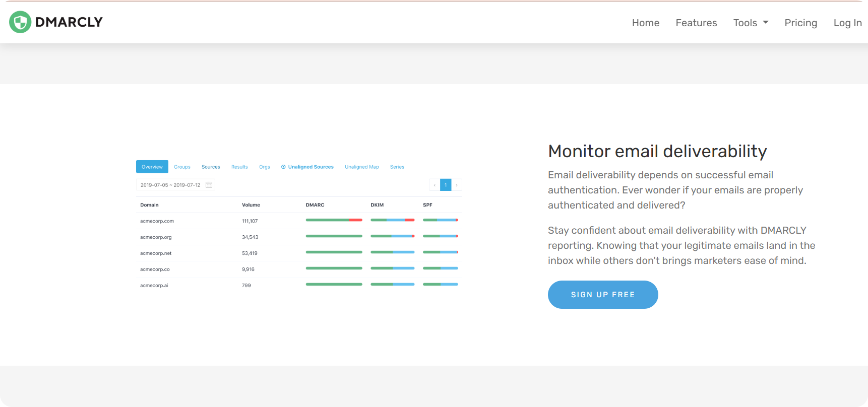868x407 pixels.
Task: Open the Features navigation link
Action: click(696, 23)
